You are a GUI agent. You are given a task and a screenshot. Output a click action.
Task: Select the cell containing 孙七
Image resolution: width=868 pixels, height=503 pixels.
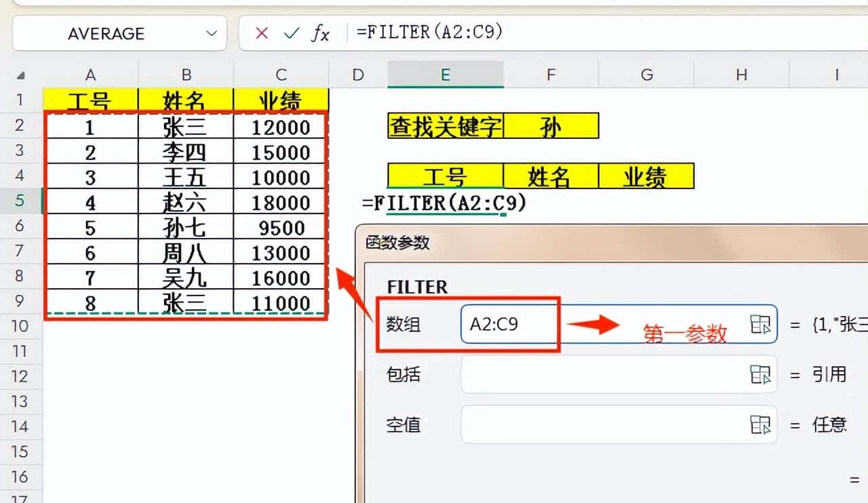click(186, 226)
